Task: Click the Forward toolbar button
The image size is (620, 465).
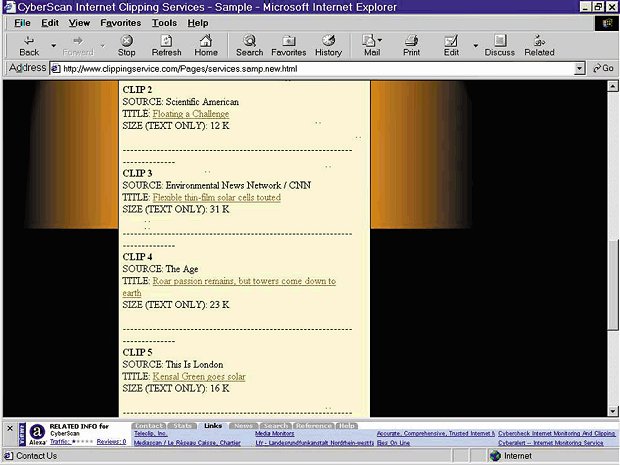Action: click(78, 46)
